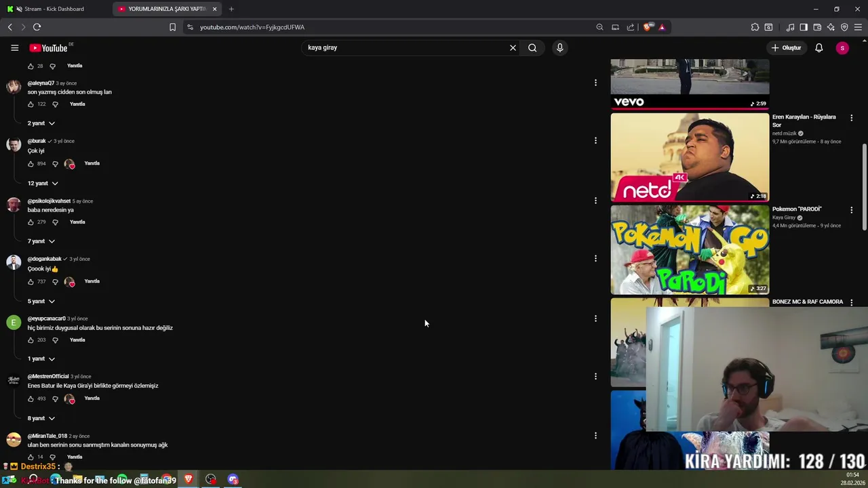The width and height of the screenshot is (868, 488).
Task: Open @MestrenOfficial's channel link
Action: tap(48, 376)
